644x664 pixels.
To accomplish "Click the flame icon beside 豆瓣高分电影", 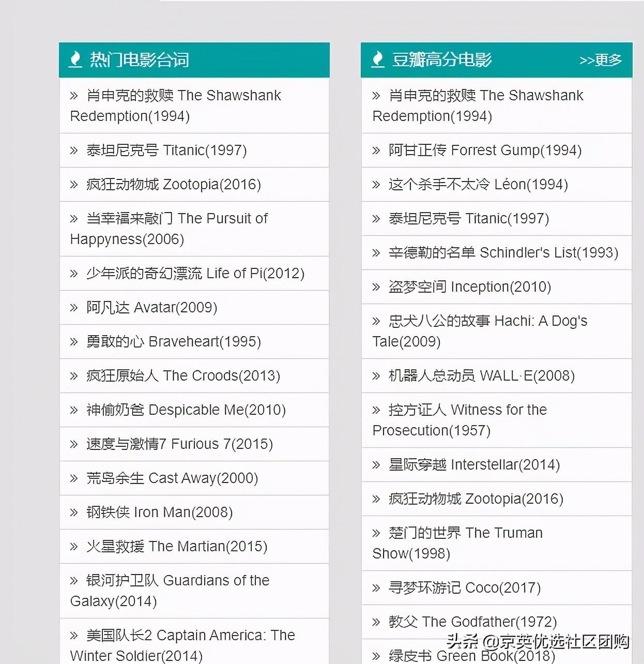I will pyautogui.click(x=378, y=59).
